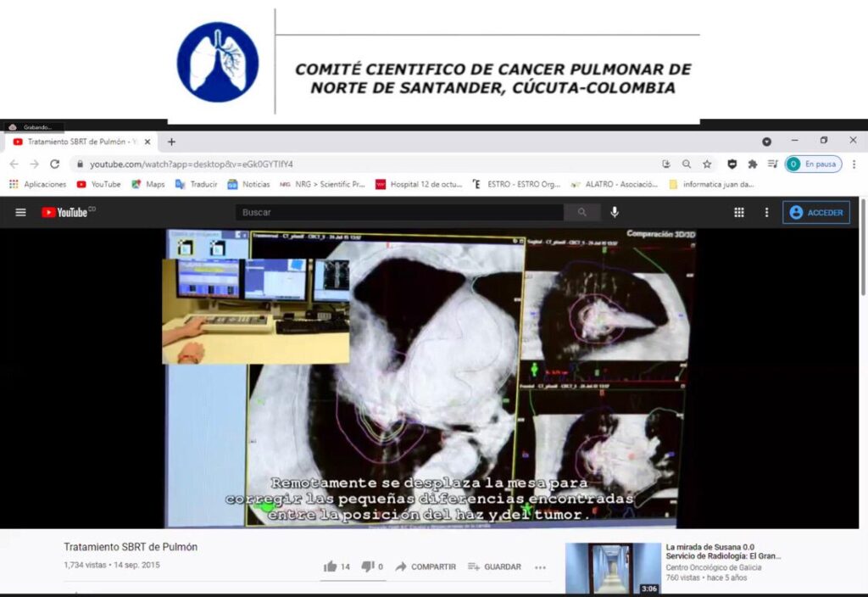Focus the Buscar search field
The image size is (868, 597).
click(399, 212)
